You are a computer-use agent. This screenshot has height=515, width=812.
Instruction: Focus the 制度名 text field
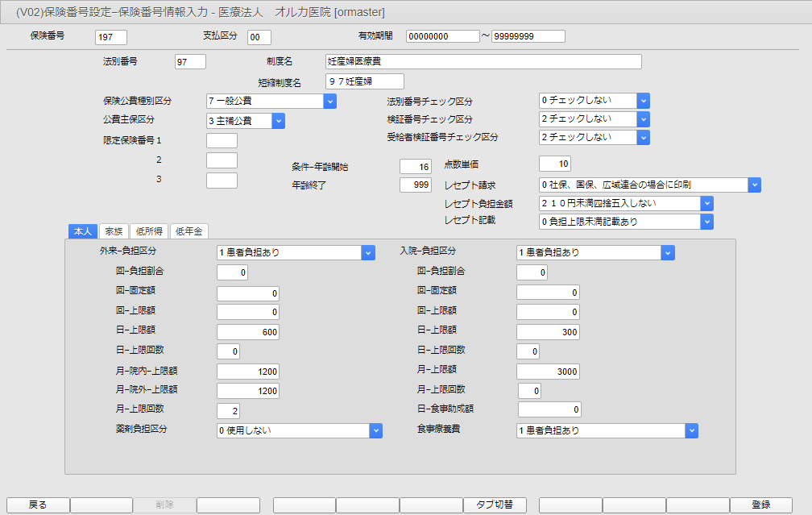(x=483, y=62)
